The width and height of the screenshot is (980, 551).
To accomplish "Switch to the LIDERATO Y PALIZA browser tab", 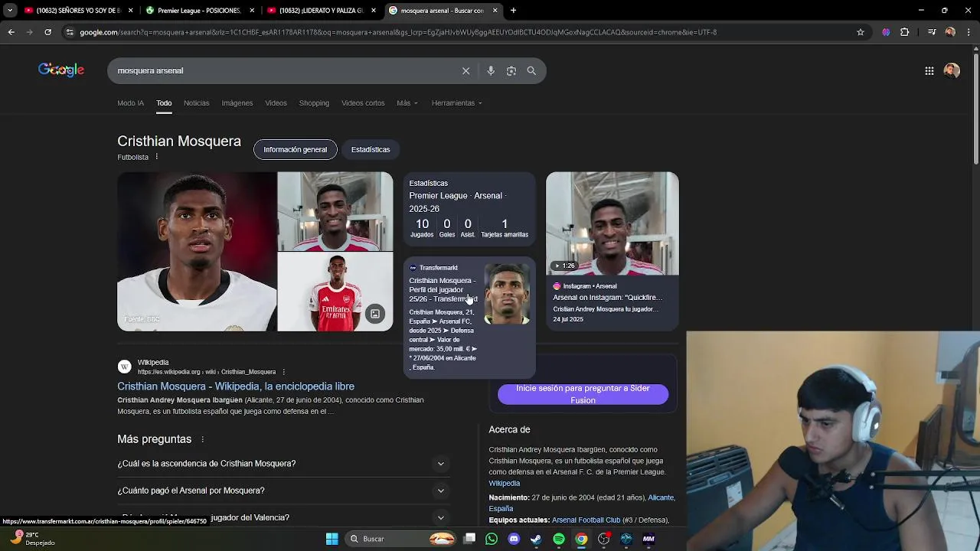I will pos(320,11).
